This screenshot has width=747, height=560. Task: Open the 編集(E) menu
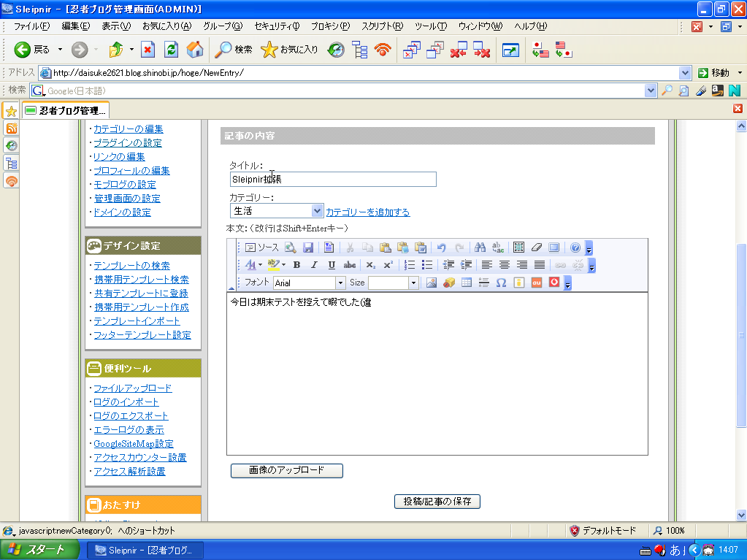76,26
